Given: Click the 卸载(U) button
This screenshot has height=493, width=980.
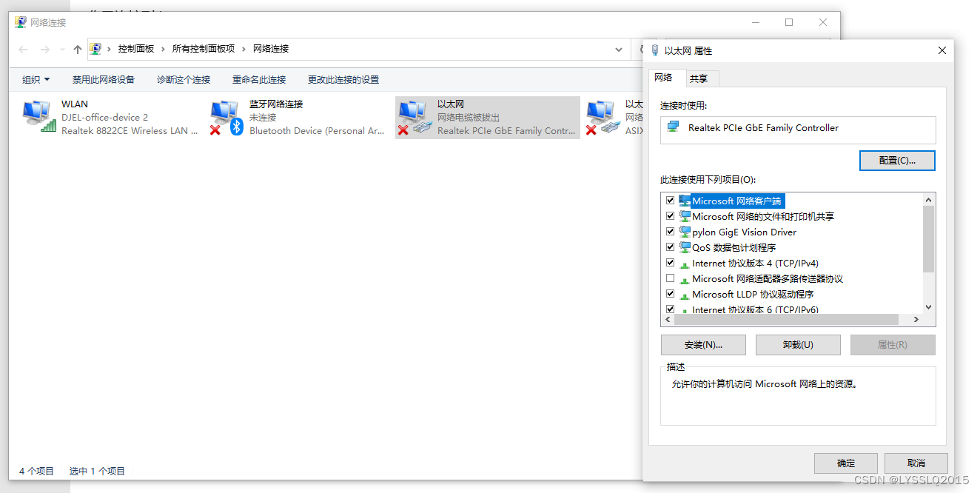Looking at the screenshot, I should coord(798,345).
